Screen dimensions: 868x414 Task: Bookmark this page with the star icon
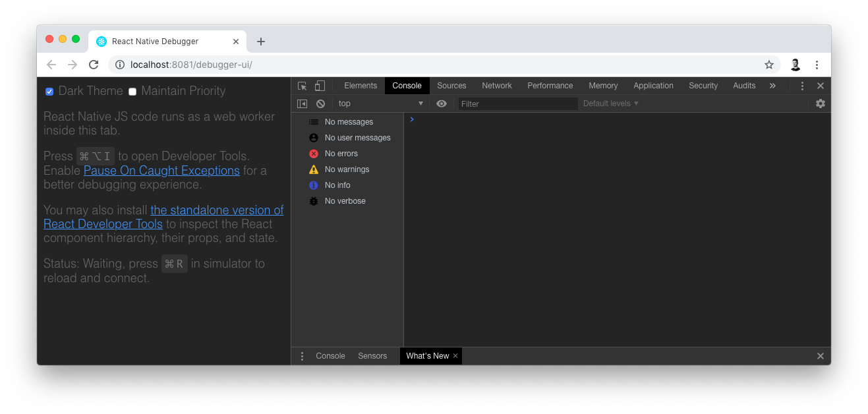[x=768, y=65]
